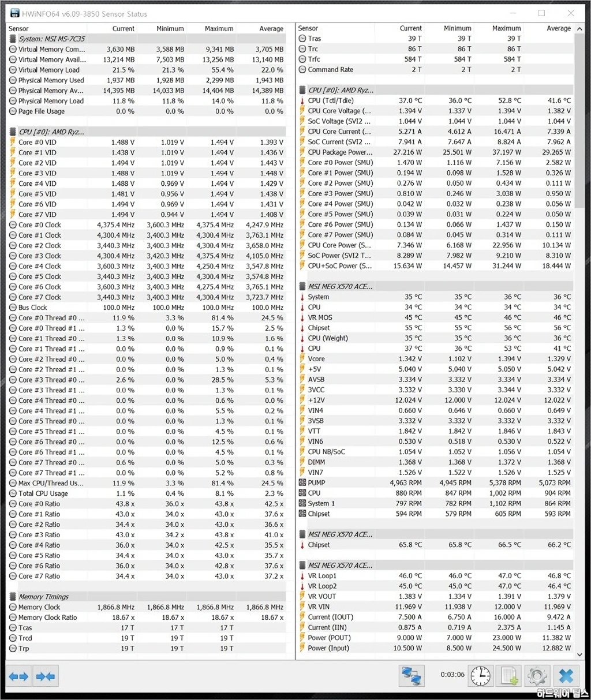Image resolution: width=591 pixels, height=700 pixels.
Task: Select the Tcas timing row
Action: 147,628
